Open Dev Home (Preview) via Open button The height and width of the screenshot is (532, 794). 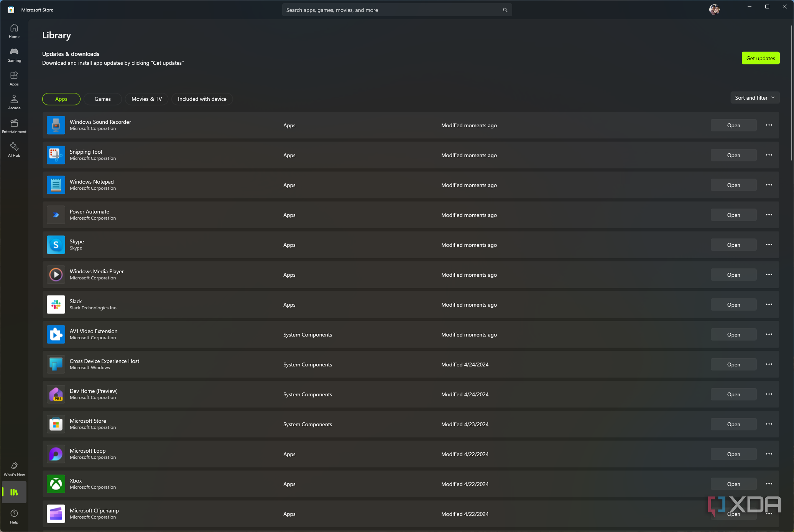tap(733, 394)
